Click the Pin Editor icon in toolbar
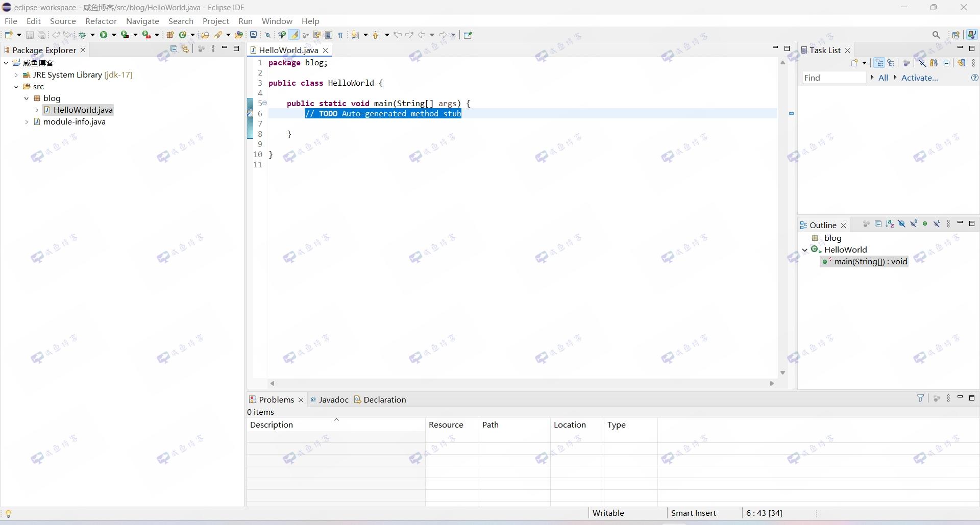The width and height of the screenshot is (980, 525). coord(468,35)
